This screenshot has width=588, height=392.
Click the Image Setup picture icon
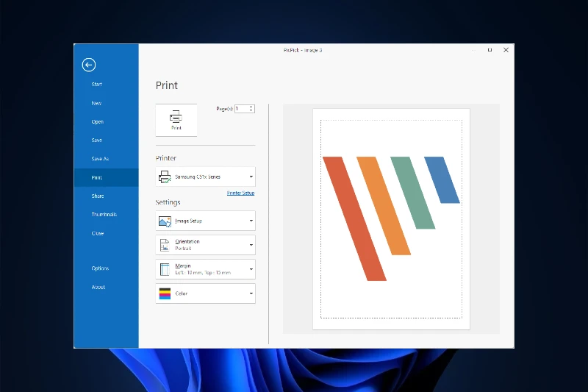(x=165, y=221)
